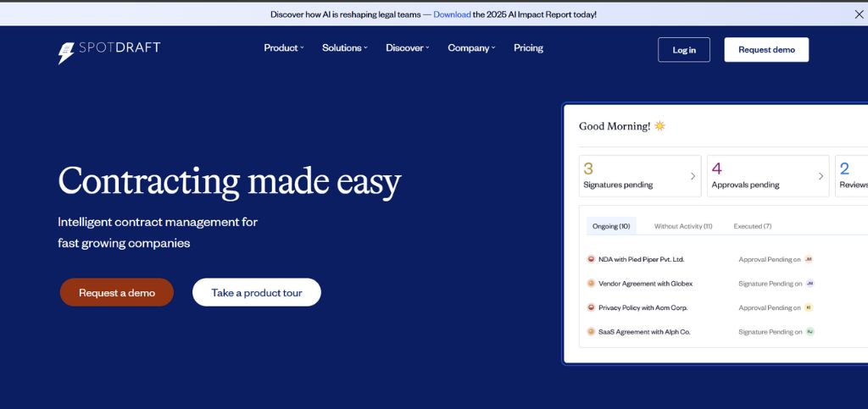This screenshot has height=409, width=868.
Task: Click the sun emoji beside Good Morning
Action: tap(659, 126)
